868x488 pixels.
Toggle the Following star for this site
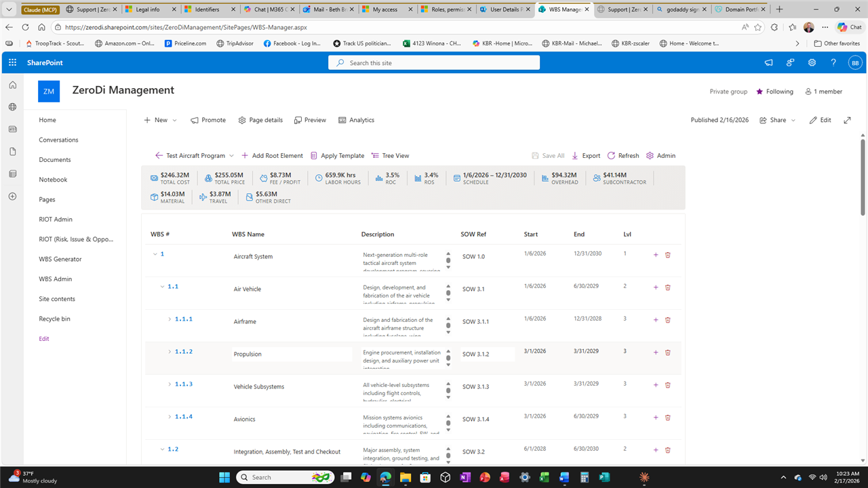(759, 91)
